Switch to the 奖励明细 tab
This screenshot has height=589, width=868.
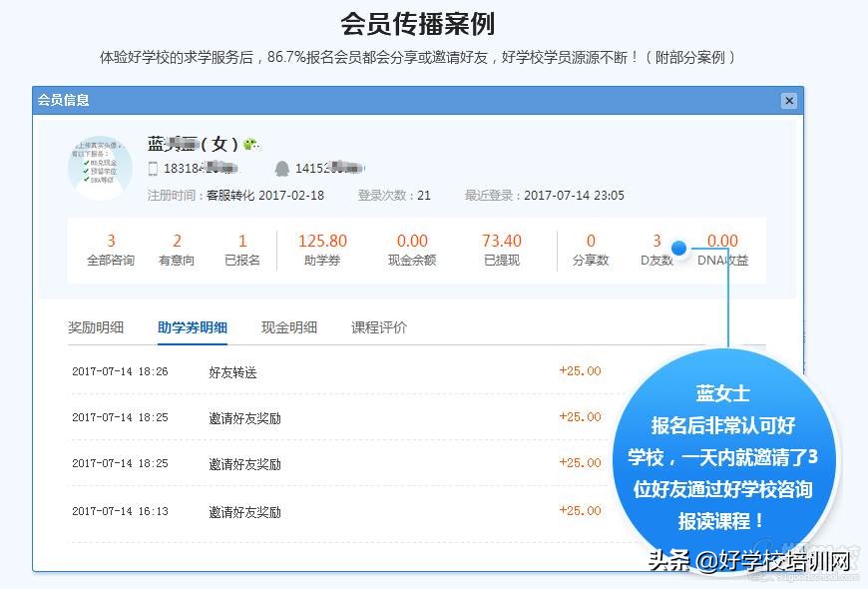[97, 326]
